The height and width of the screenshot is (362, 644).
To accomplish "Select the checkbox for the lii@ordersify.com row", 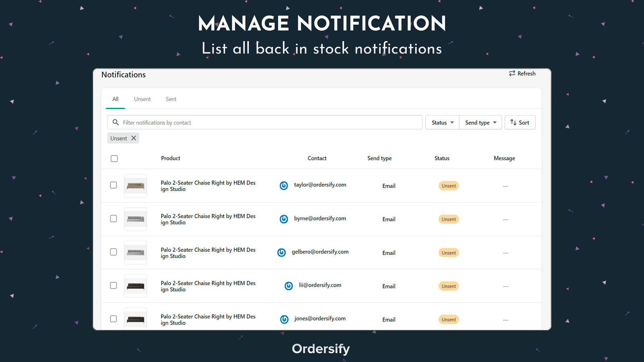I will tap(113, 285).
